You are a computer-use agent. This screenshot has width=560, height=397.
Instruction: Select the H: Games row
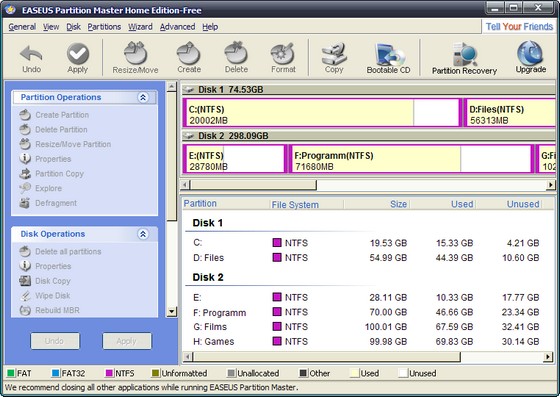point(366,341)
